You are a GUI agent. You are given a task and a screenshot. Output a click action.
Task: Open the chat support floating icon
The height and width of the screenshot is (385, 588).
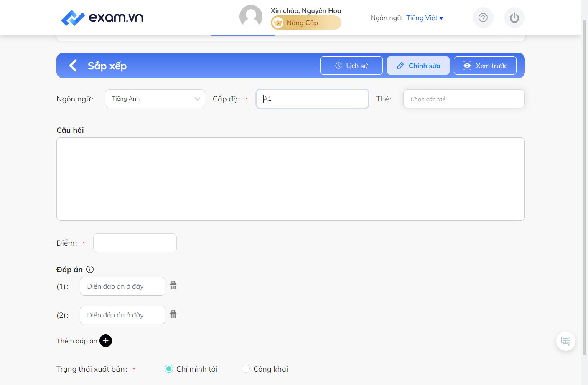point(566,341)
